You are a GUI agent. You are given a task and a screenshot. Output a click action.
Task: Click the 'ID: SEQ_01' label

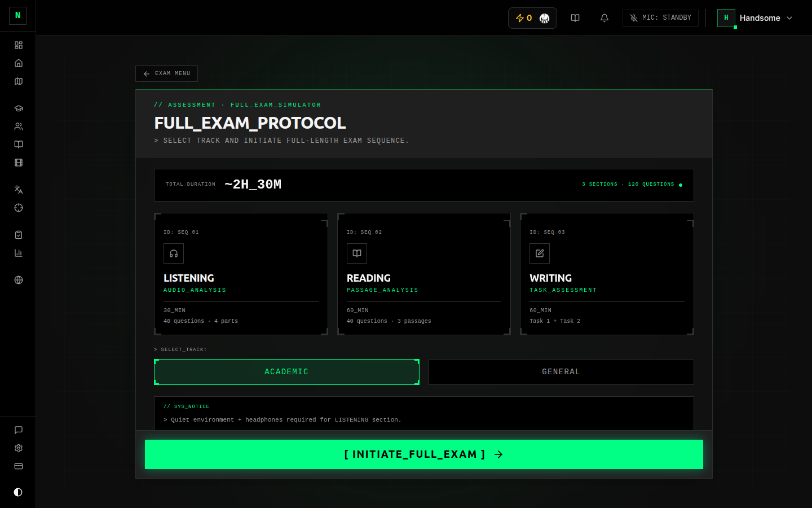click(x=181, y=232)
